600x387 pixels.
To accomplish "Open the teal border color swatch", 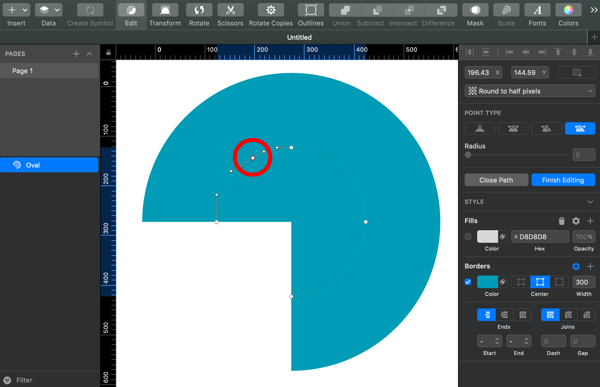I will [487, 282].
